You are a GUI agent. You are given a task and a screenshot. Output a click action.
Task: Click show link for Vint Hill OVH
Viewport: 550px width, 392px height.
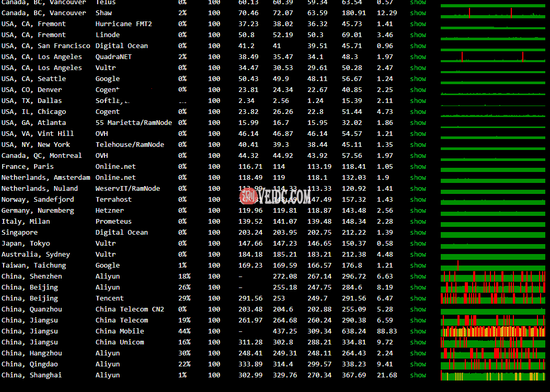coord(418,134)
